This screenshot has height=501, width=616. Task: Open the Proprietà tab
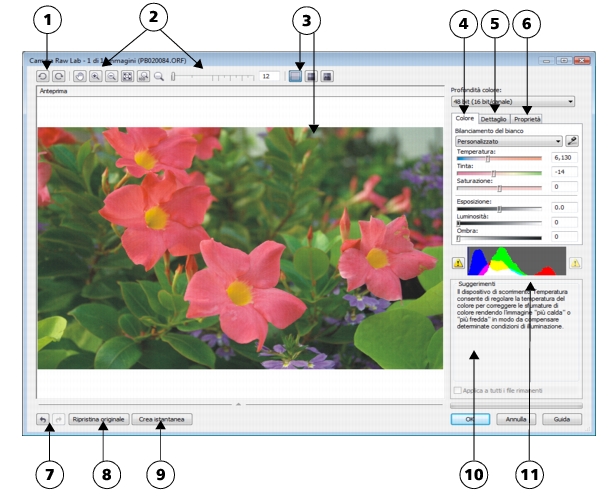coord(527,119)
